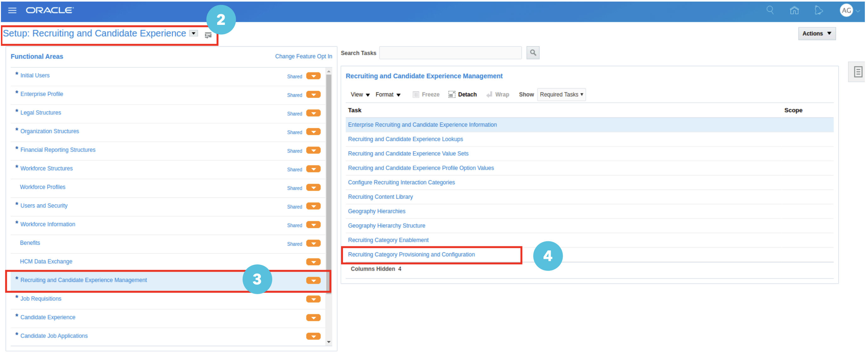Select Recruiting and Candidate Experience Management area

click(84, 280)
